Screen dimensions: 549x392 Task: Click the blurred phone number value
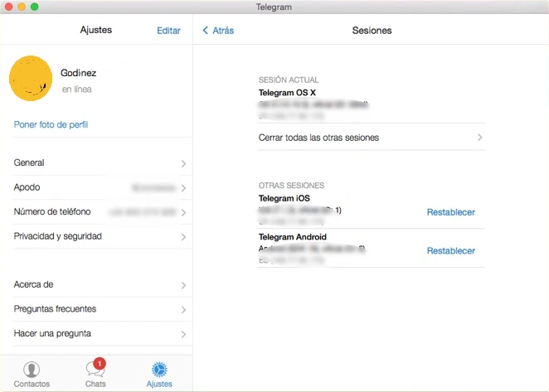[x=143, y=212]
